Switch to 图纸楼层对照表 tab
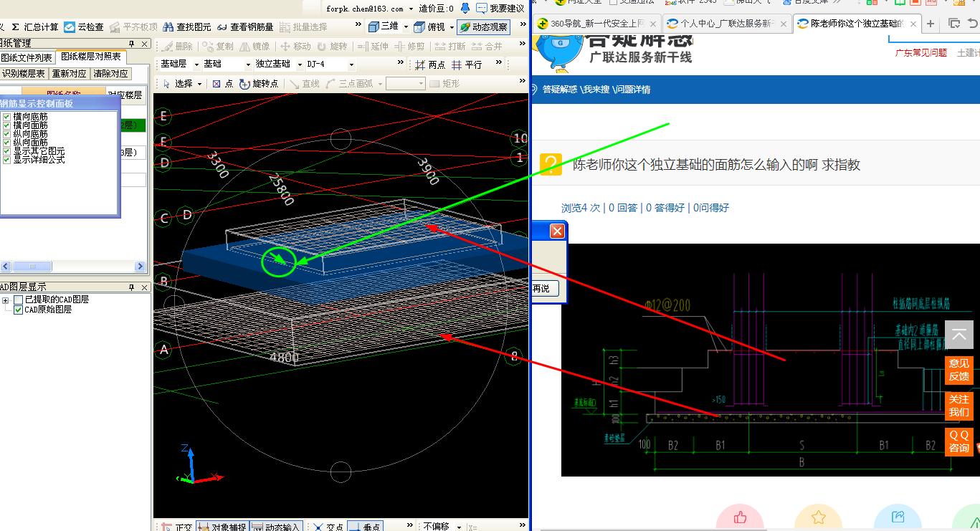The image size is (980, 531). point(91,57)
